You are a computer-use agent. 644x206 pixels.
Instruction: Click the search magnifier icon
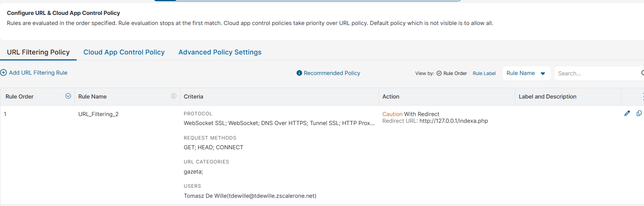pos(642,73)
